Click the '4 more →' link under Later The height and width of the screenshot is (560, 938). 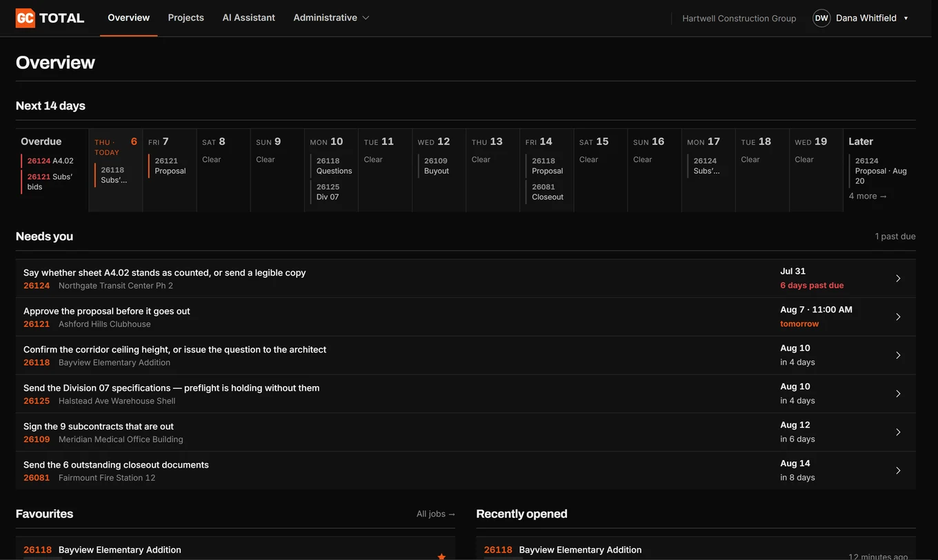click(x=868, y=196)
